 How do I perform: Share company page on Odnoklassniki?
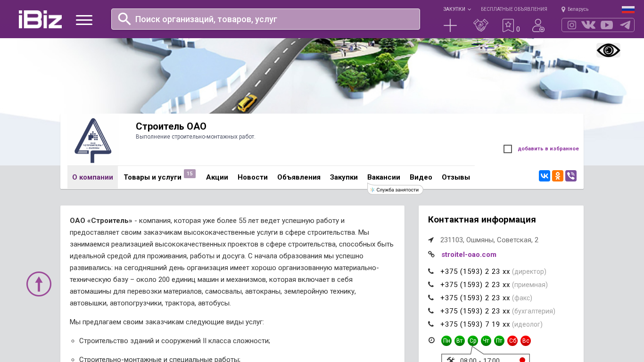(558, 176)
